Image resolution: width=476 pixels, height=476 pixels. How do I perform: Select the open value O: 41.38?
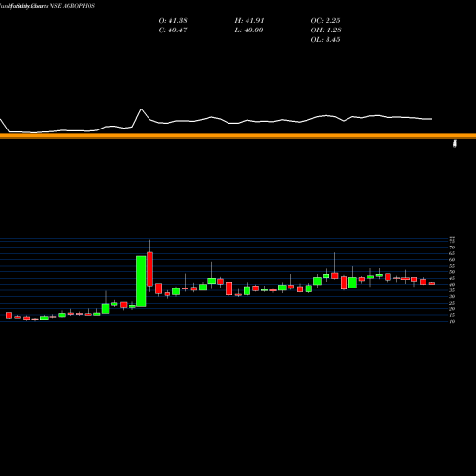[172, 21]
